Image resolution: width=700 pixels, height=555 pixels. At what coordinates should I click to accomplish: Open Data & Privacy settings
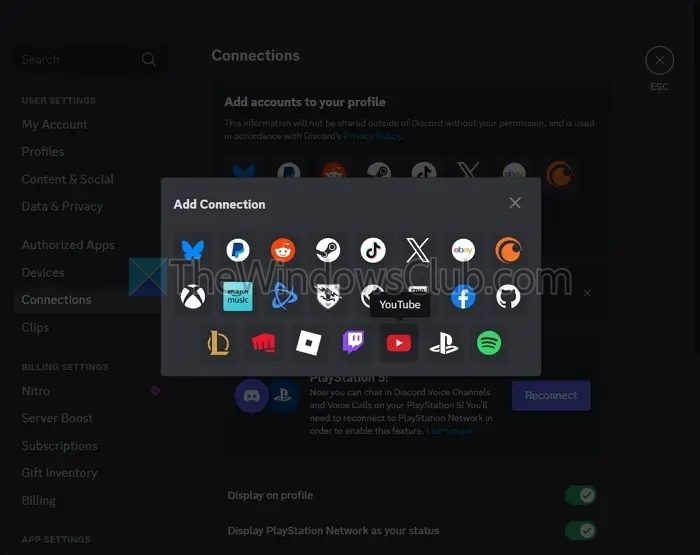click(x=62, y=206)
